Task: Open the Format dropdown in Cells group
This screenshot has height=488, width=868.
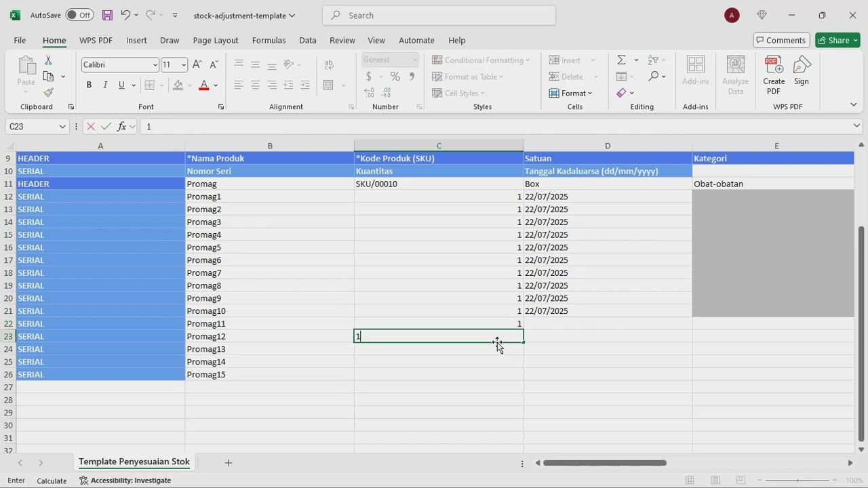Action: (570, 93)
